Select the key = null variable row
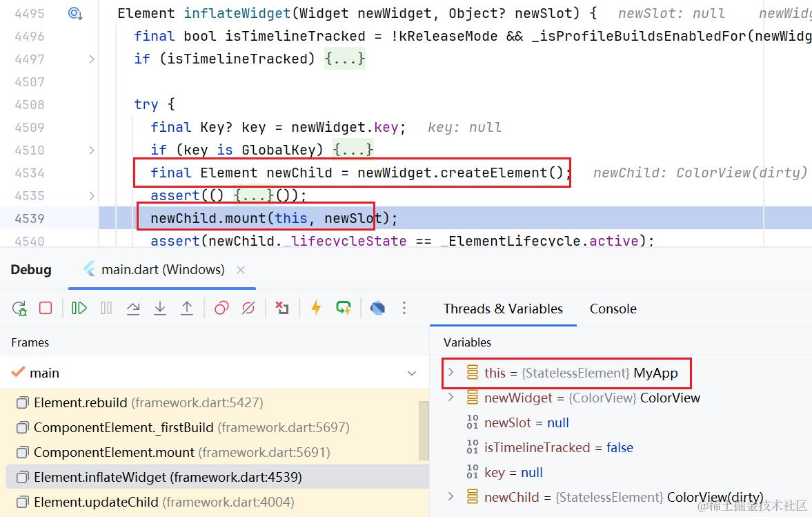 621,472
